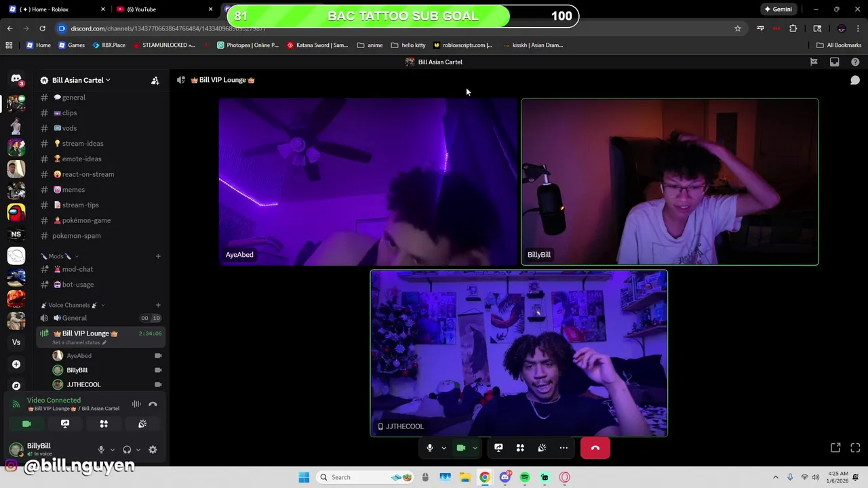Start an activity from call bar
The image size is (868, 488).
point(520,448)
